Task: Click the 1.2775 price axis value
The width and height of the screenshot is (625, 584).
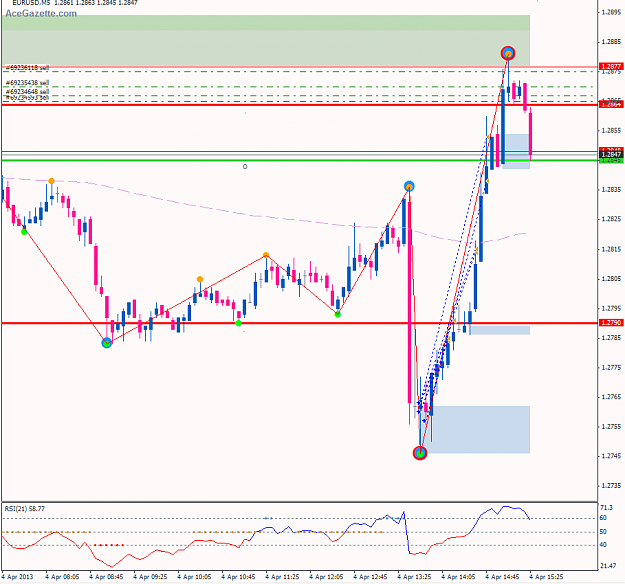Action: [611, 368]
